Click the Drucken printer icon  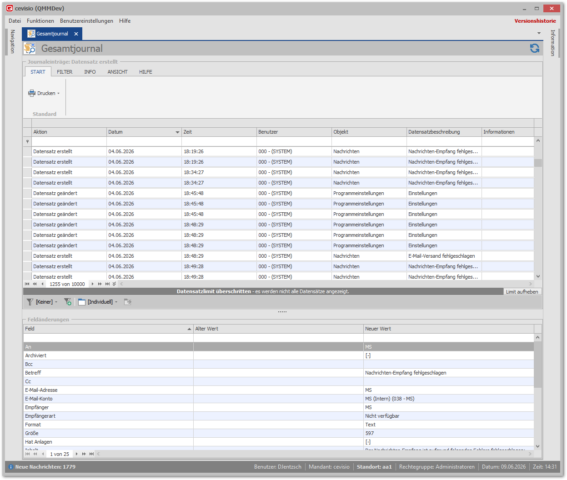(x=32, y=93)
